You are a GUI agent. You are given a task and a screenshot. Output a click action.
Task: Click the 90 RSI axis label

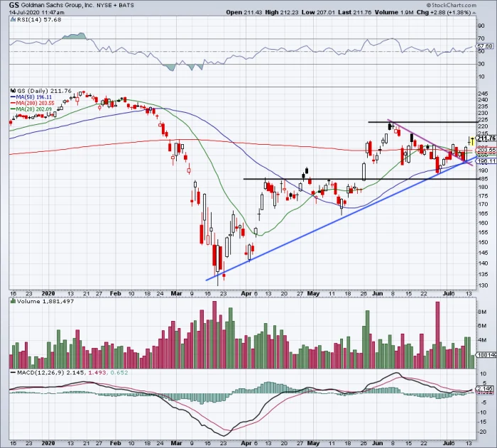click(x=481, y=26)
